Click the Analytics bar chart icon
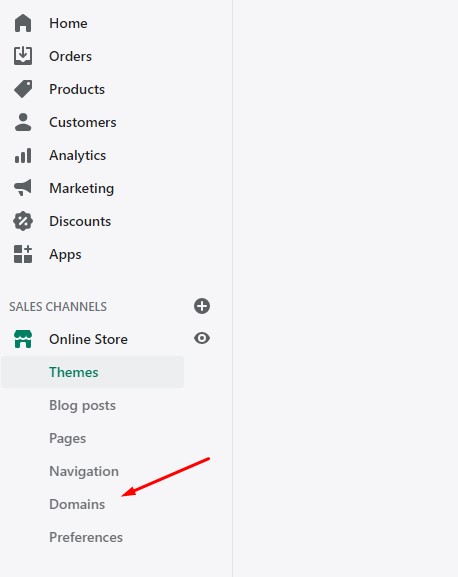The image size is (458, 577). pyautogui.click(x=23, y=155)
